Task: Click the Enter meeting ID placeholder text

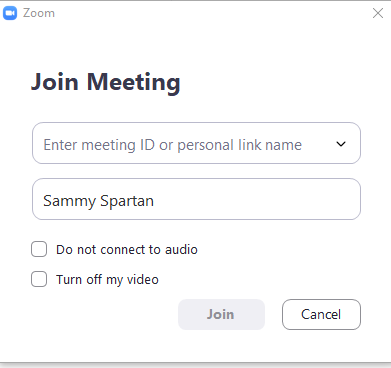Action: tap(172, 145)
